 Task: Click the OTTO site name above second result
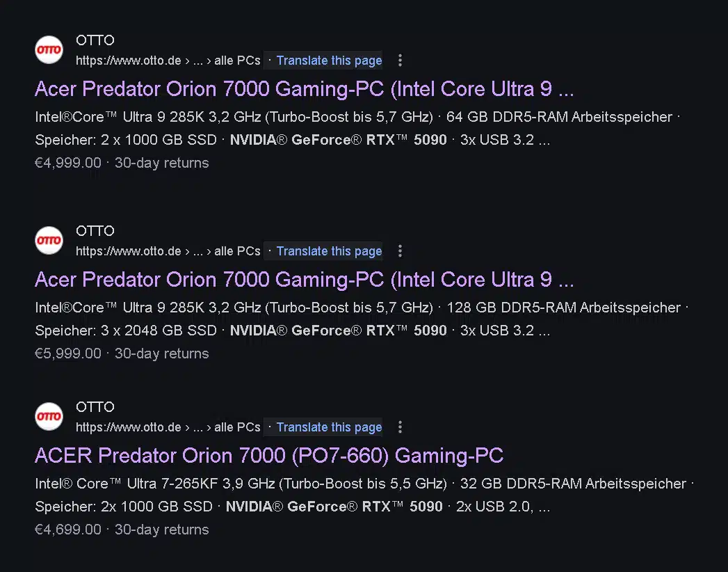[95, 230]
